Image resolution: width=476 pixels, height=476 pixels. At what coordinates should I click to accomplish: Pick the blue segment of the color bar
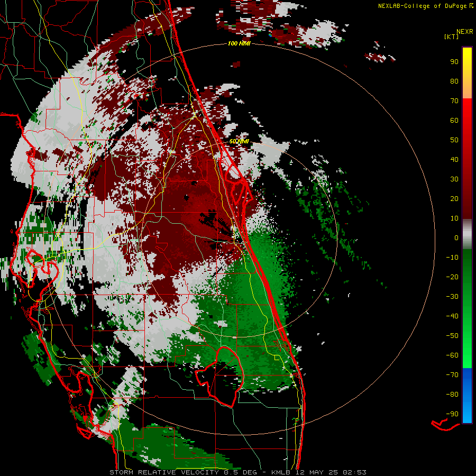467,396
